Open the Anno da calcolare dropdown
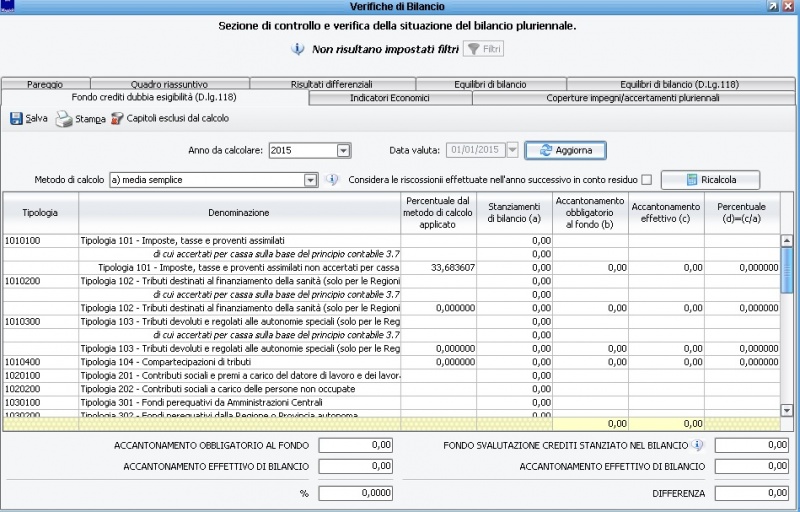 click(343, 150)
